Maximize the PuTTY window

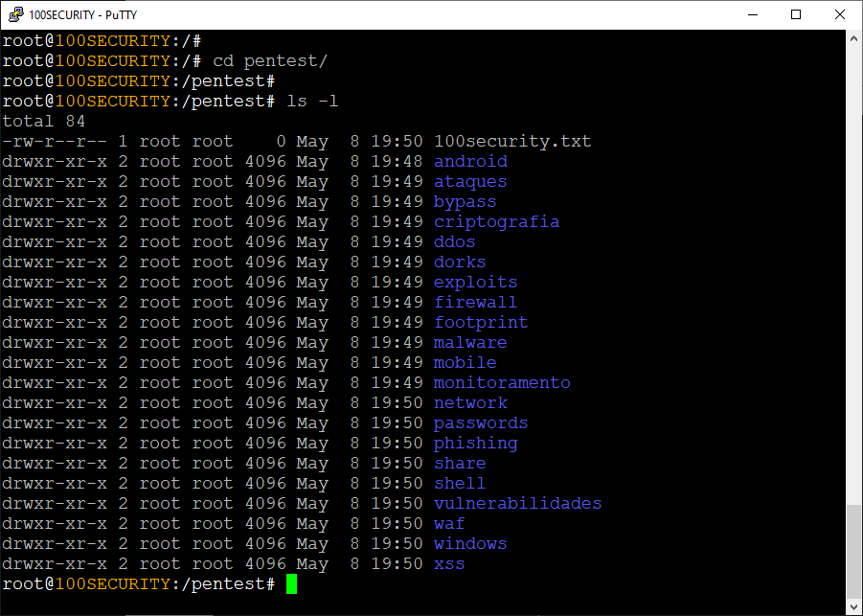tap(796, 15)
